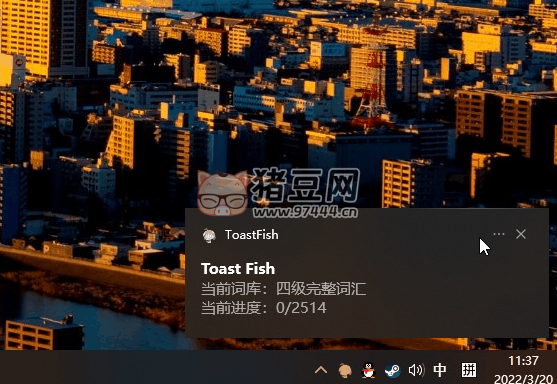Click the 当前词库：四级完整词汇 line

pos(283,289)
